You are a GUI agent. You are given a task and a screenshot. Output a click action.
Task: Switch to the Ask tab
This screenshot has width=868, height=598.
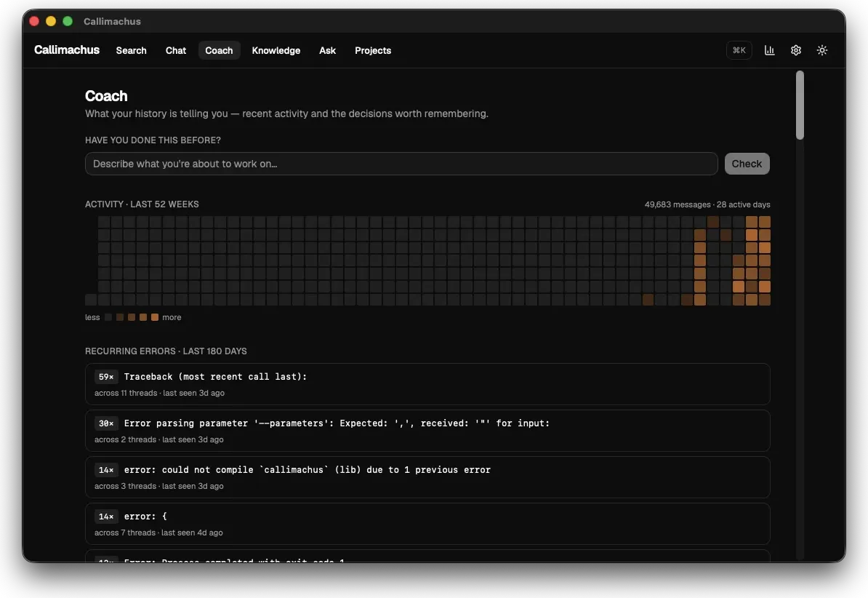(327, 50)
